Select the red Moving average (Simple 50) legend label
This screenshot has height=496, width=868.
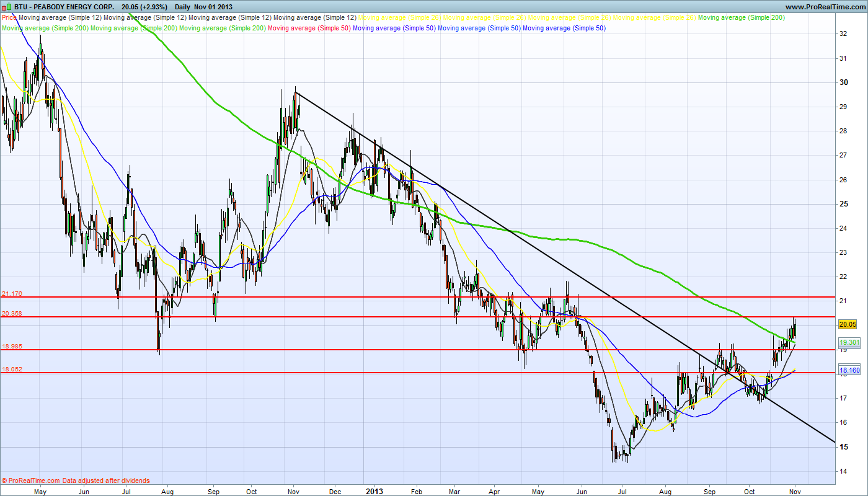coord(310,28)
